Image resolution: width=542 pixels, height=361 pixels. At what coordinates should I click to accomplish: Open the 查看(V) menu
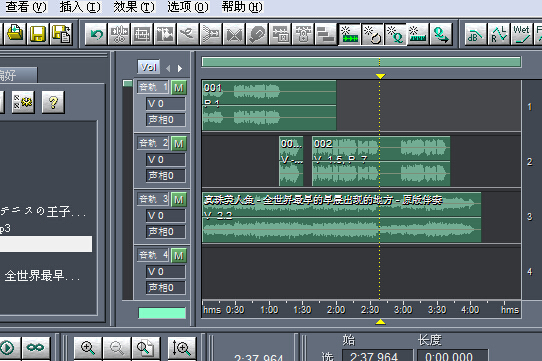(x=26, y=7)
